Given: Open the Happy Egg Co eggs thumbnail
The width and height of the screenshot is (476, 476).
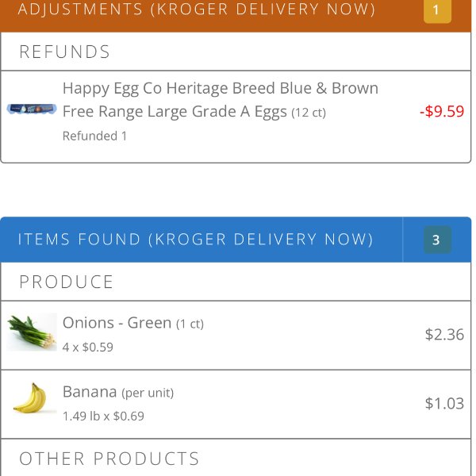Looking at the screenshot, I should (x=32, y=109).
